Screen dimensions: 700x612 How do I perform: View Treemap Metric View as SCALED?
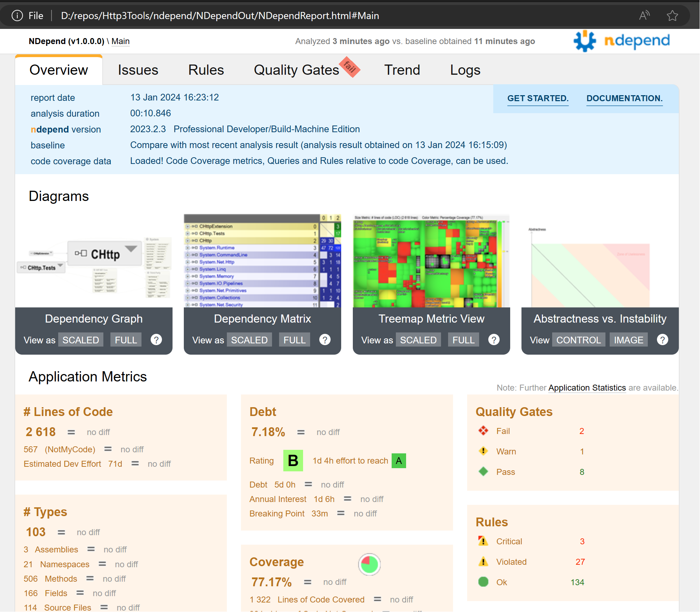click(x=418, y=340)
